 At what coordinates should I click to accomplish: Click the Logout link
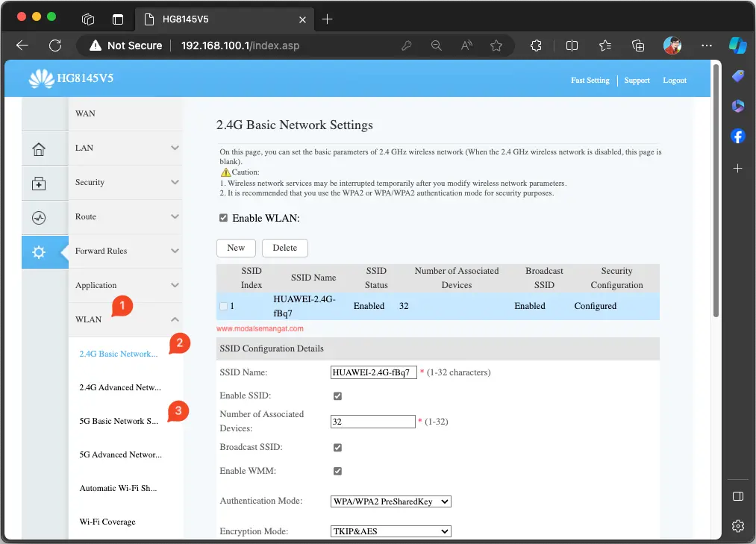(x=675, y=80)
